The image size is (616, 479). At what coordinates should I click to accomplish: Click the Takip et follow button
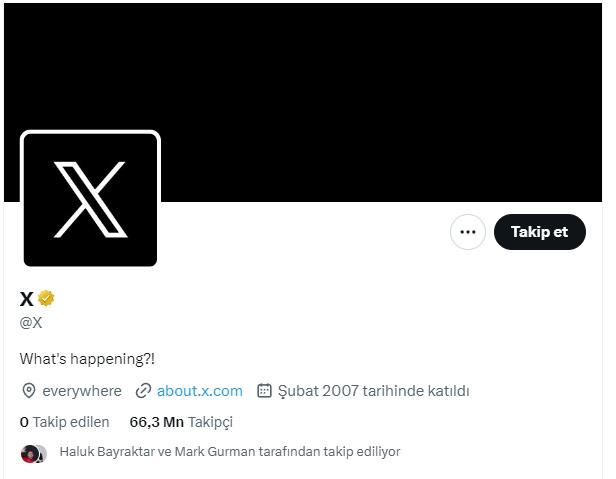point(540,232)
